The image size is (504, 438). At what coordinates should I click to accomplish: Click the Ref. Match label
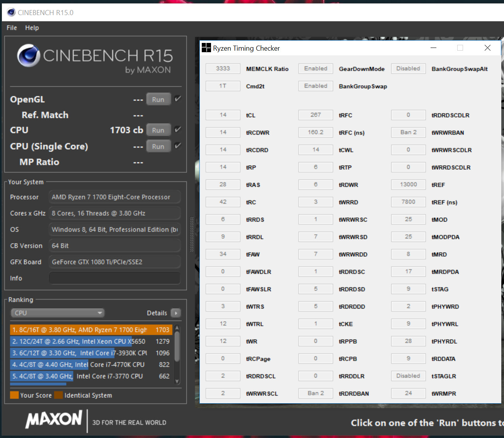click(45, 115)
